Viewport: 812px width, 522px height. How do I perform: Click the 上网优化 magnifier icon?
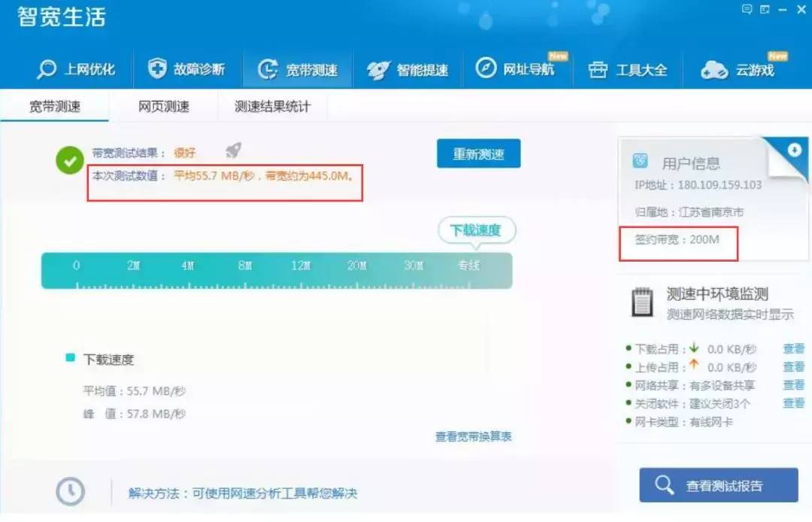point(46,69)
